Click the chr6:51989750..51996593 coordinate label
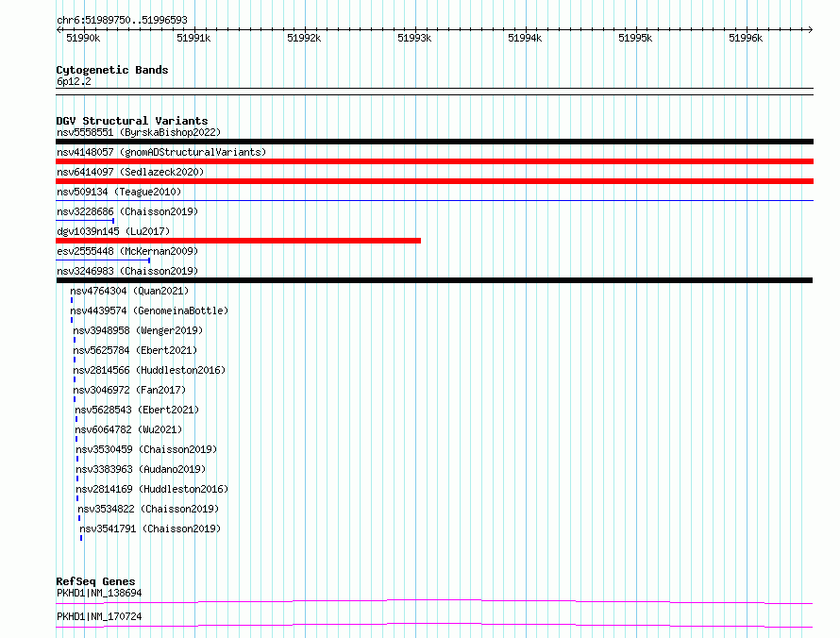This screenshot has width=840, height=638. 122,20
